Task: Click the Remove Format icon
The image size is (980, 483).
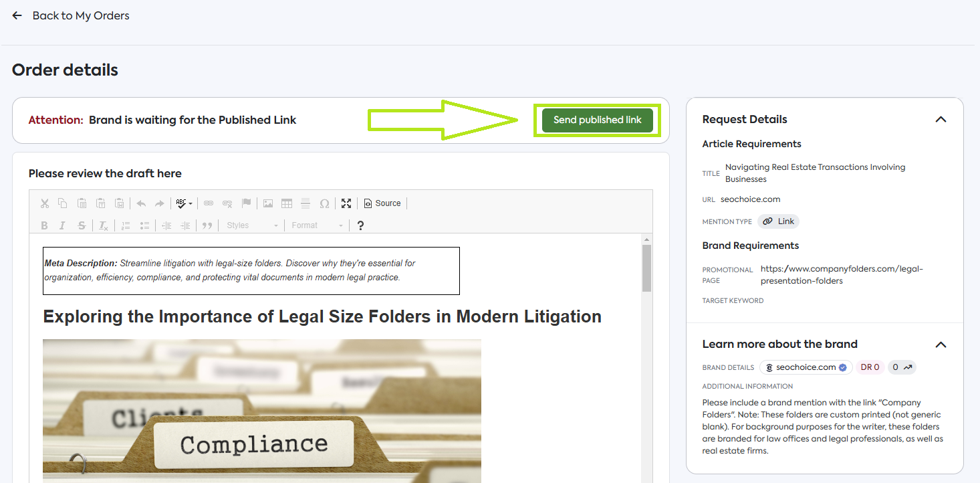Action: (x=104, y=225)
